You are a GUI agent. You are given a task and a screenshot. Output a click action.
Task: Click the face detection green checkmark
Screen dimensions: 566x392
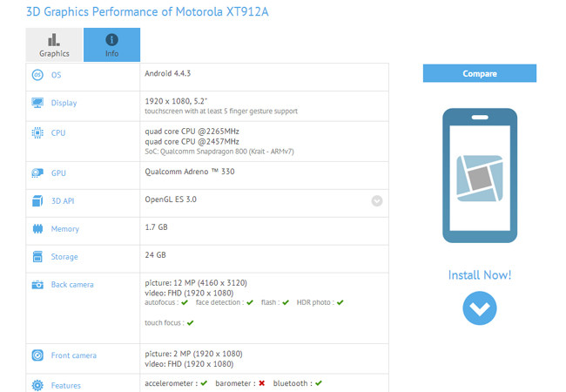250,302
